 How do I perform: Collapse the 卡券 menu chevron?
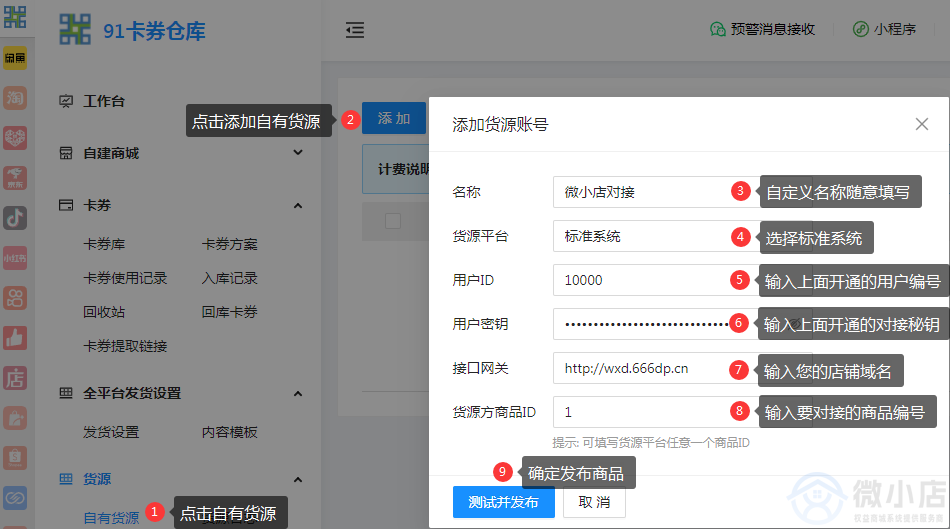(x=297, y=205)
